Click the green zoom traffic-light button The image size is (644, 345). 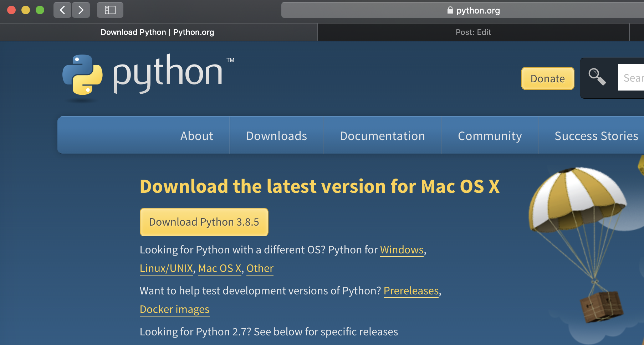point(40,10)
